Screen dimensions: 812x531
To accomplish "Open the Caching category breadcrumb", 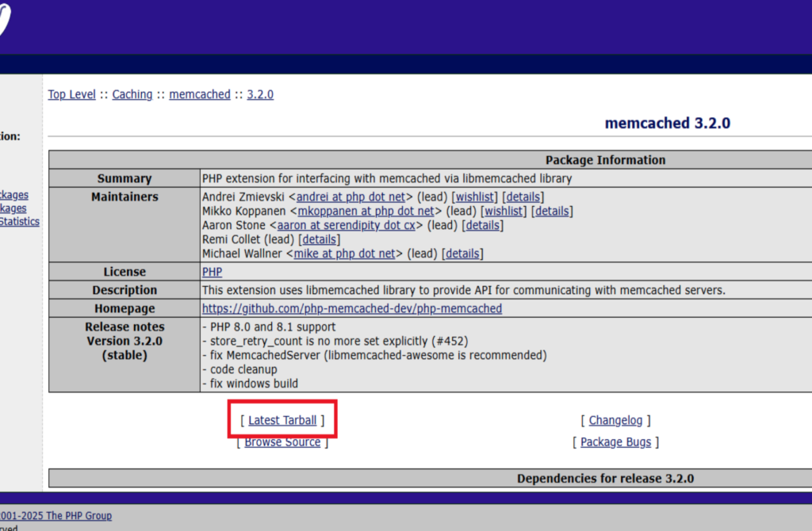I will pos(132,94).
